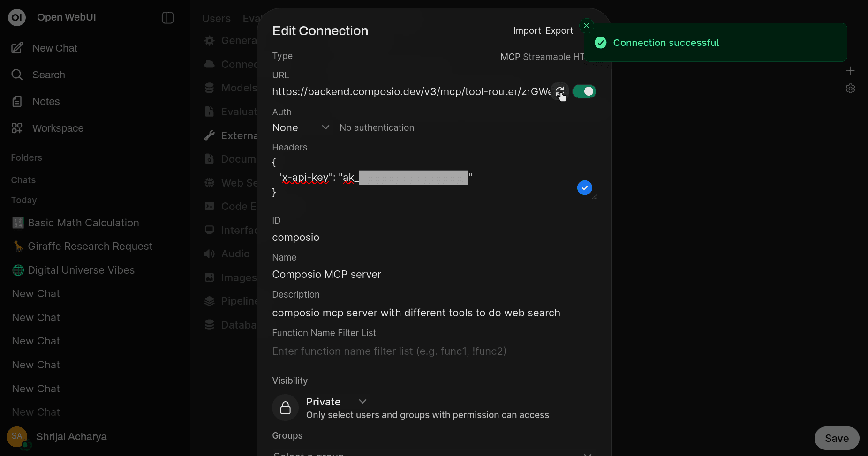Collapse the Chats section
This screenshot has width=868, height=456.
coord(23,180)
